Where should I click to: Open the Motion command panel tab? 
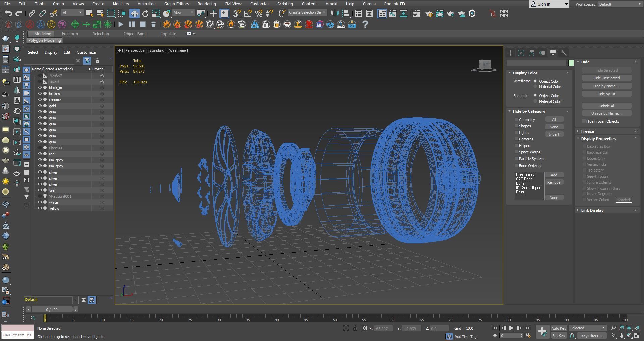pyautogui.click(x=542, y=53)
